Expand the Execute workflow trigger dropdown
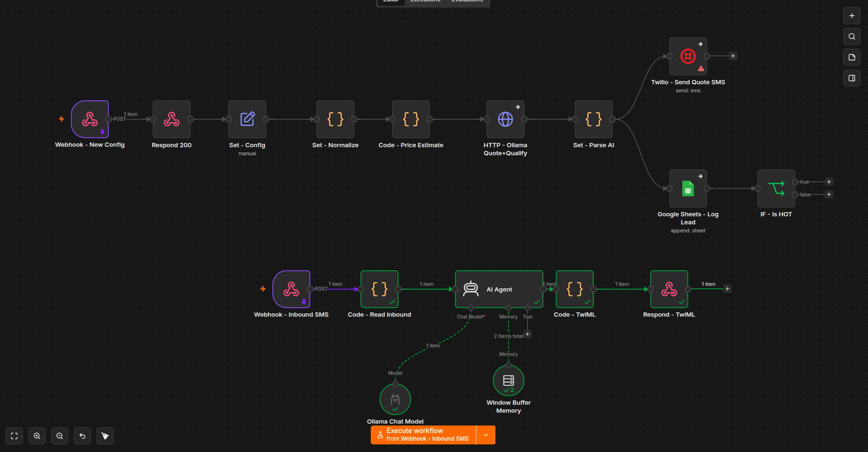 coord(486,435)
